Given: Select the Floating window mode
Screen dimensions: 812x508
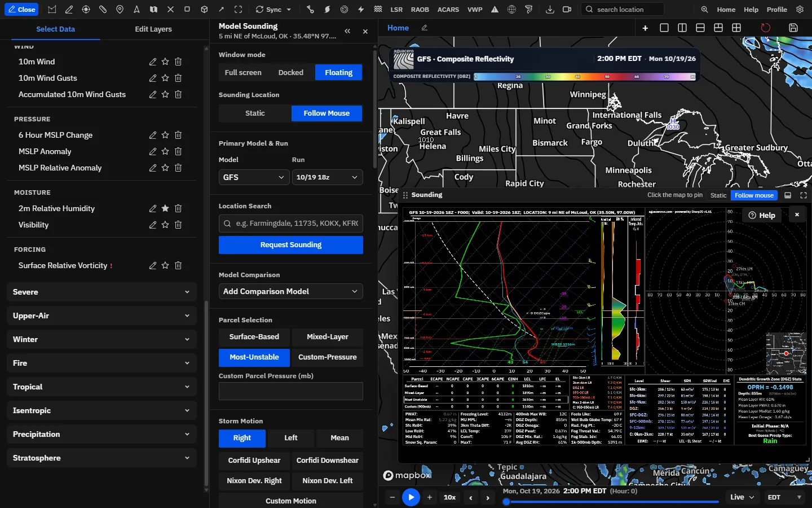Looking at the screenshot, I should tap(338, 72).
